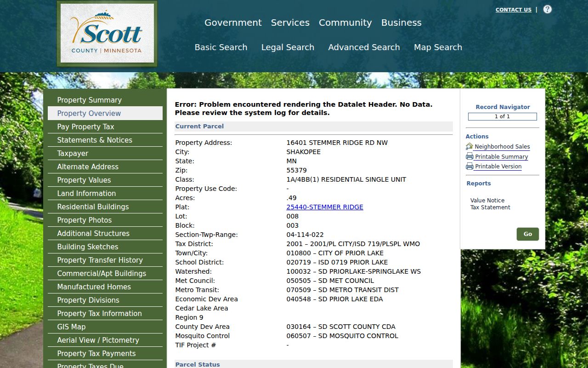
Task: Show the Alternate Address page
Action: coord(105,167)
